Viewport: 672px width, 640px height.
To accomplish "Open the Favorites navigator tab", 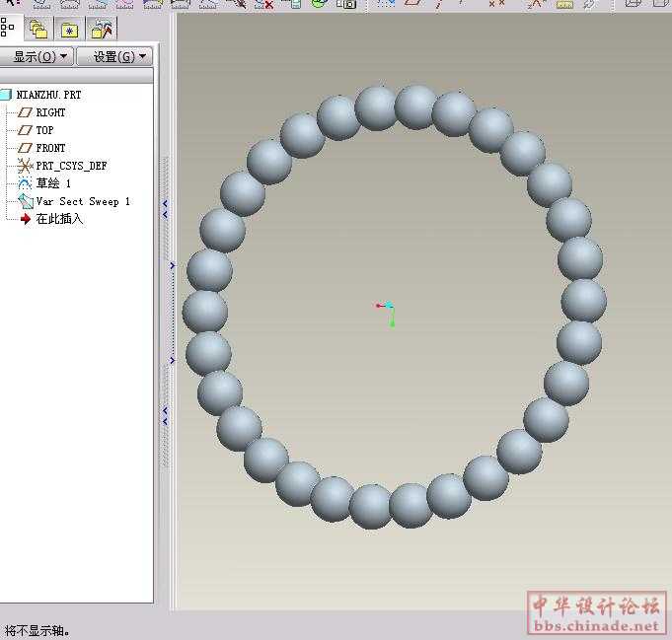I will [x=69, y=30].
